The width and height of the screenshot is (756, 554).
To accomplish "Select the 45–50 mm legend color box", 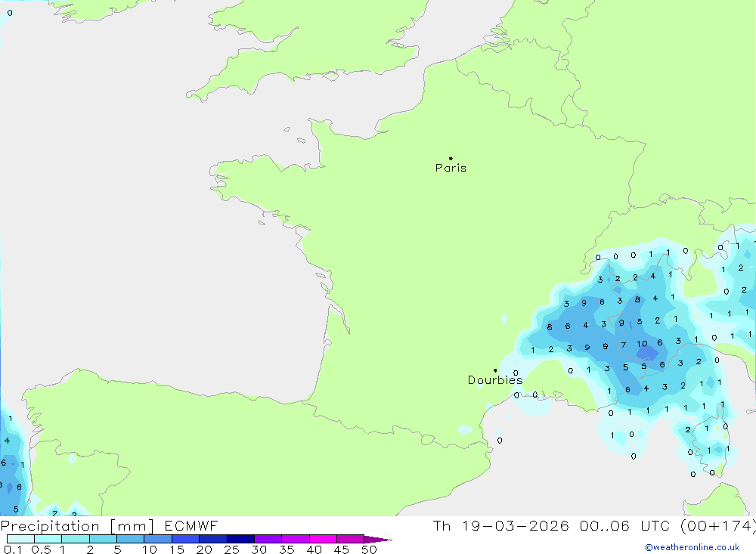I will pos(351,539).
